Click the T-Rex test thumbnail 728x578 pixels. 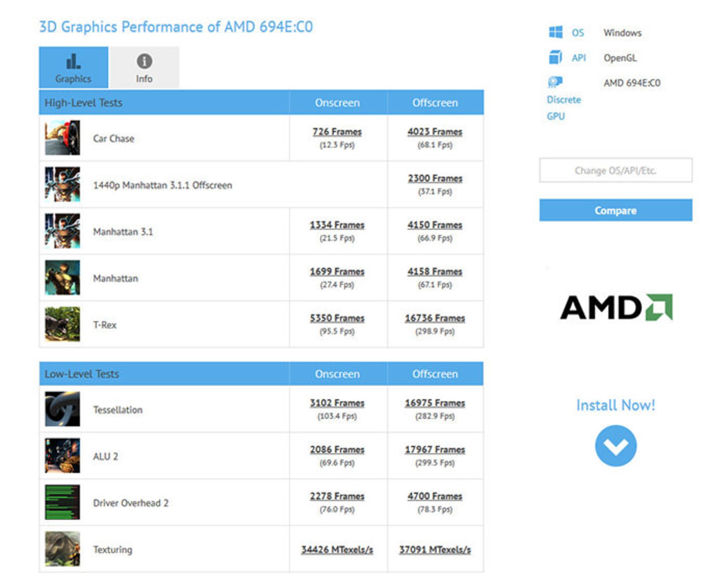63,324
